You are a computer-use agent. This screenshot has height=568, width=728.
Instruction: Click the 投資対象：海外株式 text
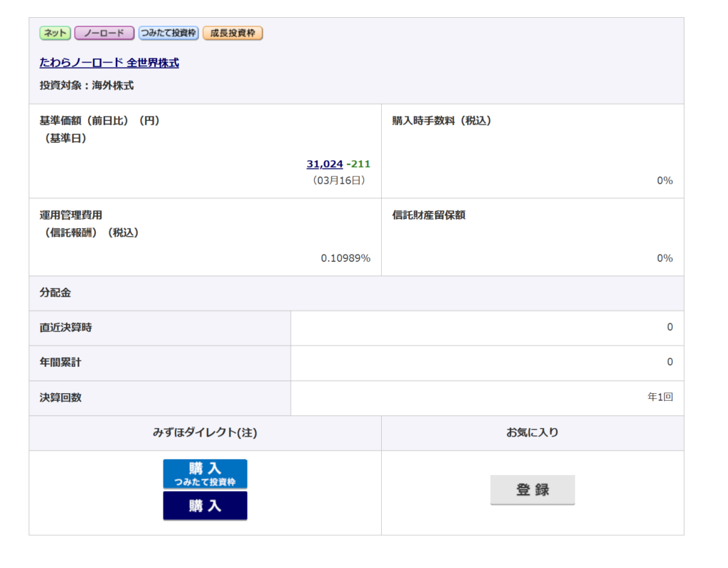tap(87, 86)
